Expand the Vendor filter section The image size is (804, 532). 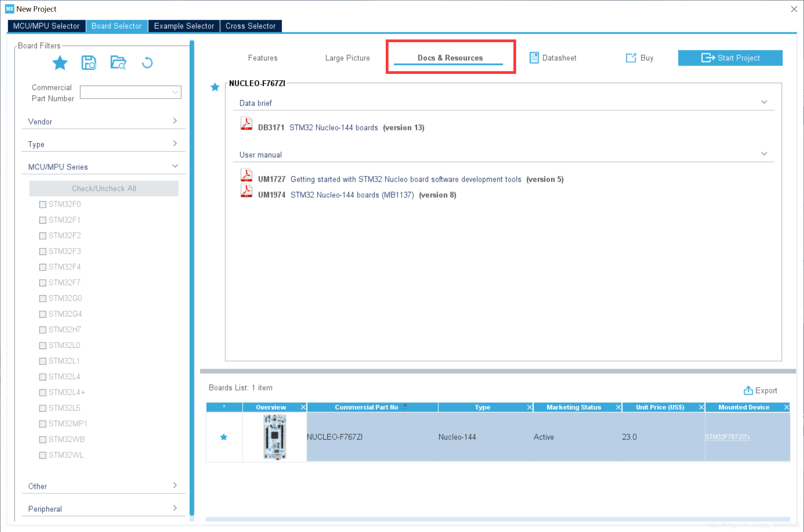point(175,121)
